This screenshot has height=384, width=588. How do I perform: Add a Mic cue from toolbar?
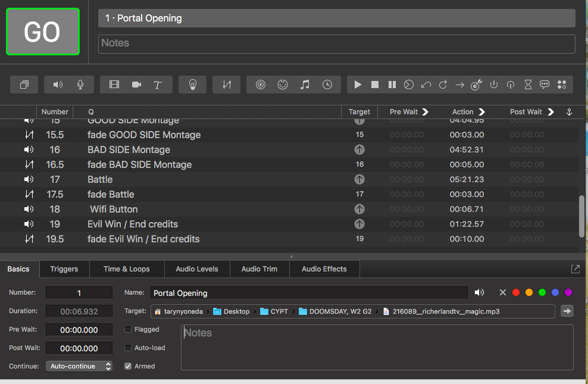tap(80, 85)
